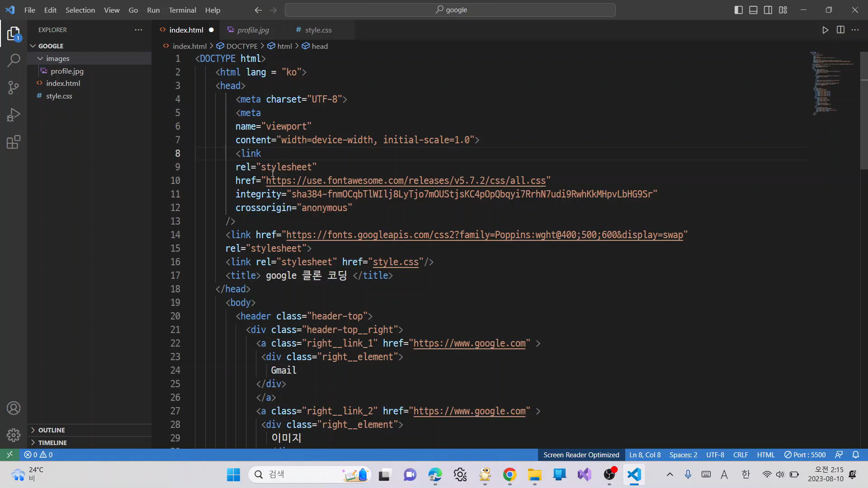
Task: Open the Accounts icon in activity bar
Action: [x=14, y=408]
